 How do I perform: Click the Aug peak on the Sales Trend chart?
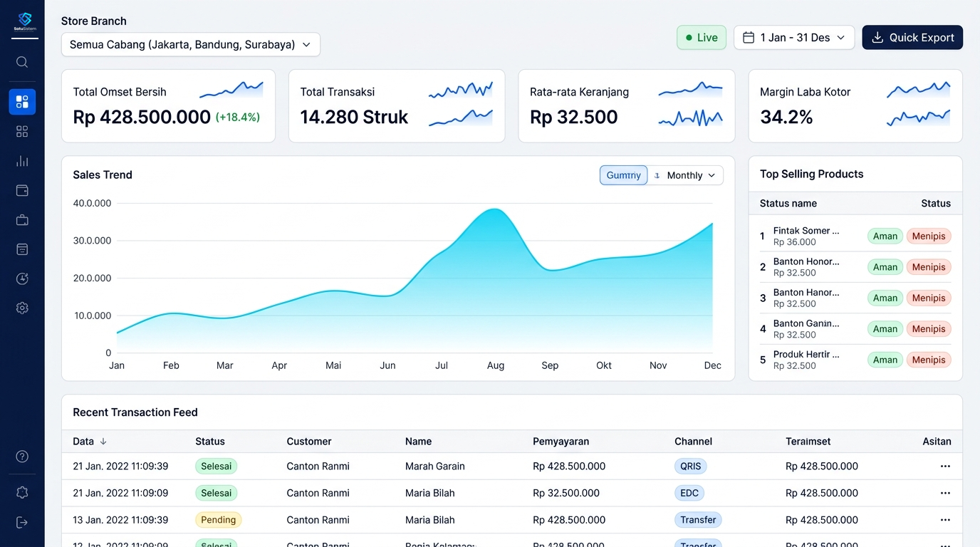pos(494,209)
